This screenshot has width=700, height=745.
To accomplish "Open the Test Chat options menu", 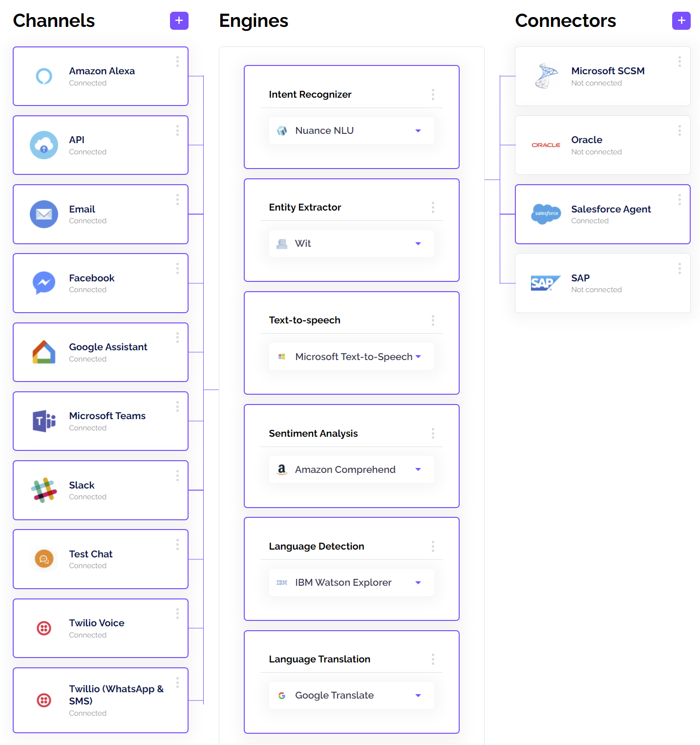I will [177, 544].
